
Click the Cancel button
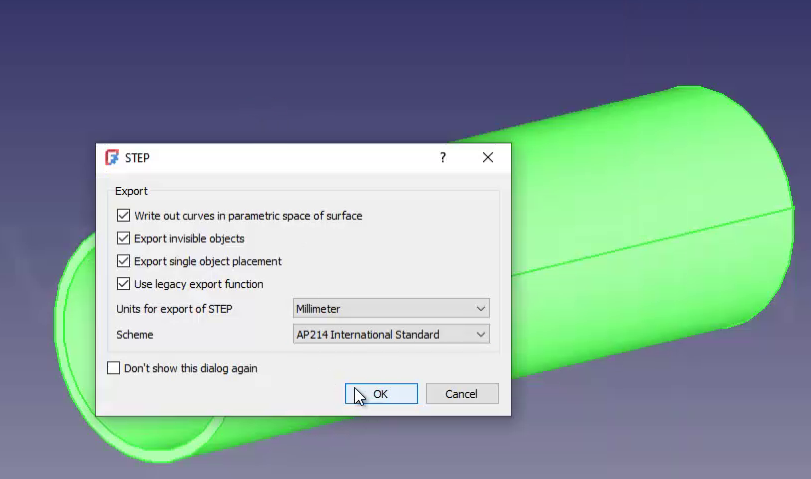coord(462,394)
